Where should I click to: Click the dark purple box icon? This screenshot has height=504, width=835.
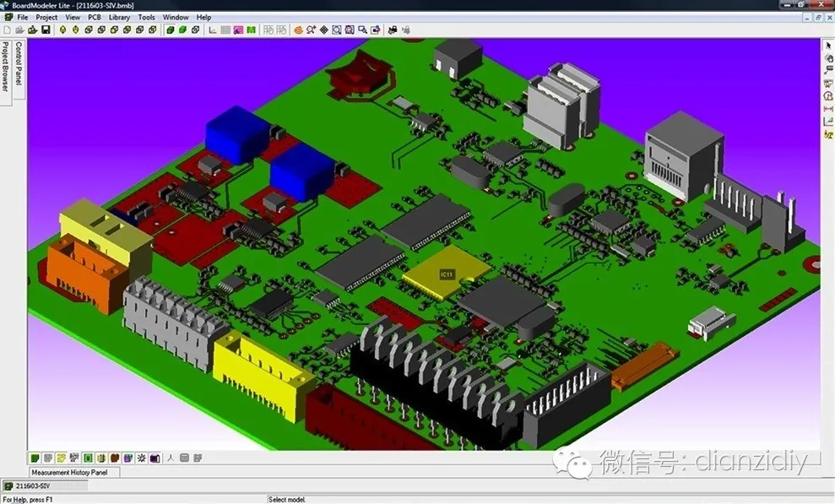[x=155, y=458]
